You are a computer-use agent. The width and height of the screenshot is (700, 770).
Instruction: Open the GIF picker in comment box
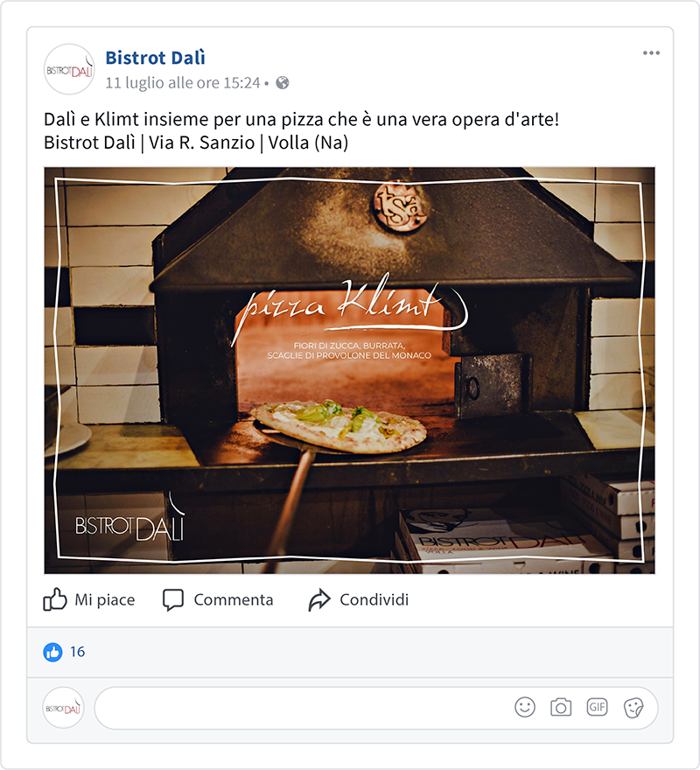click(x=597, y=707)
